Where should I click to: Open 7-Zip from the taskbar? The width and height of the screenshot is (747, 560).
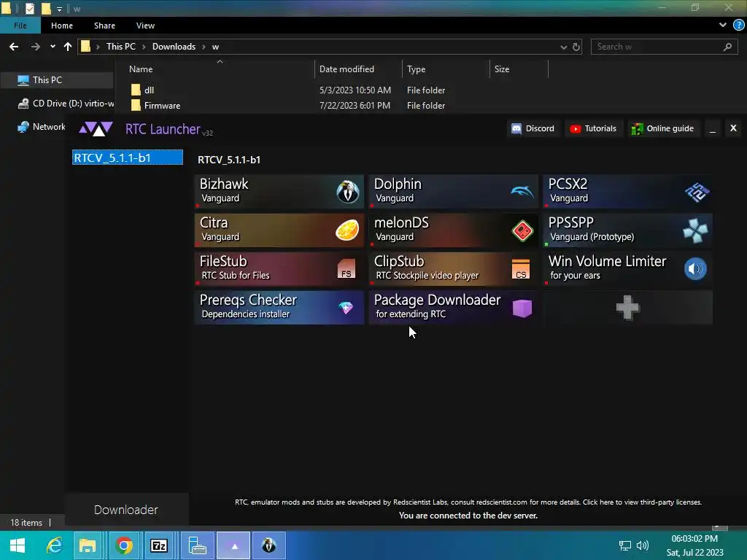pyautogui.click(x=159, y=545)
